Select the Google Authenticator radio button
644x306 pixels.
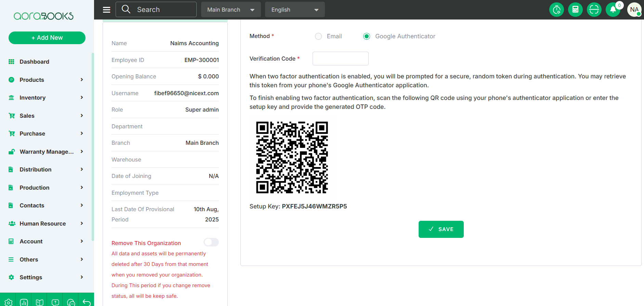click(x=367, y=36)
